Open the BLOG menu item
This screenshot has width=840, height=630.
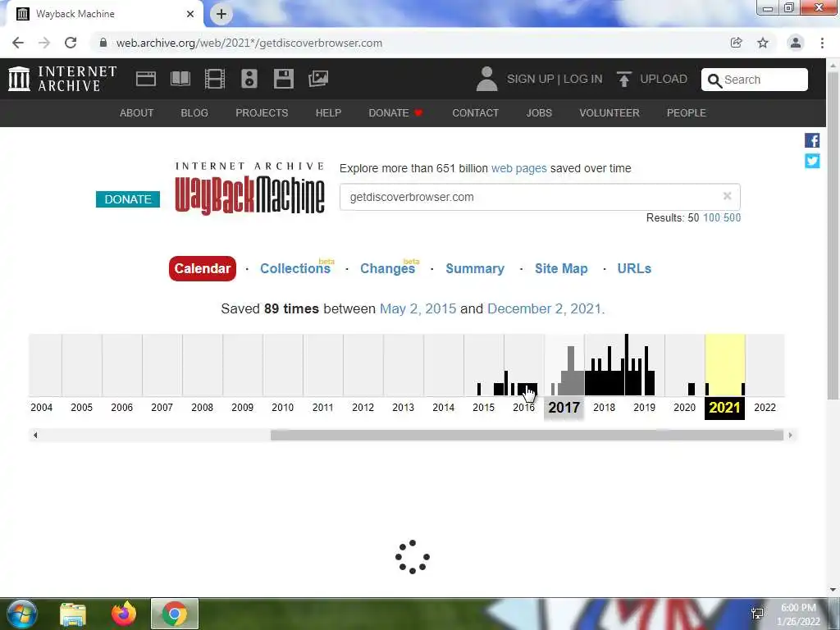coord(194,113)
